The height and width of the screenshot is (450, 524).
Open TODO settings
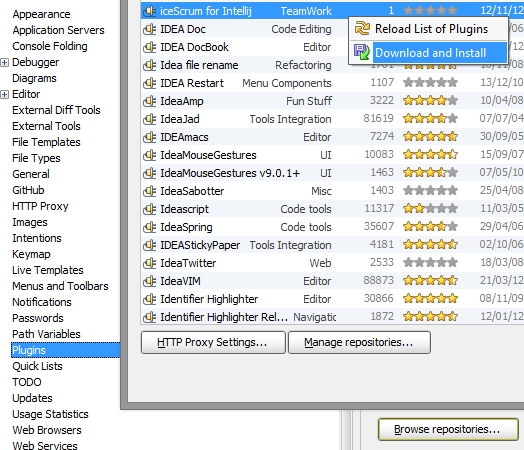(x=27, y=383)
